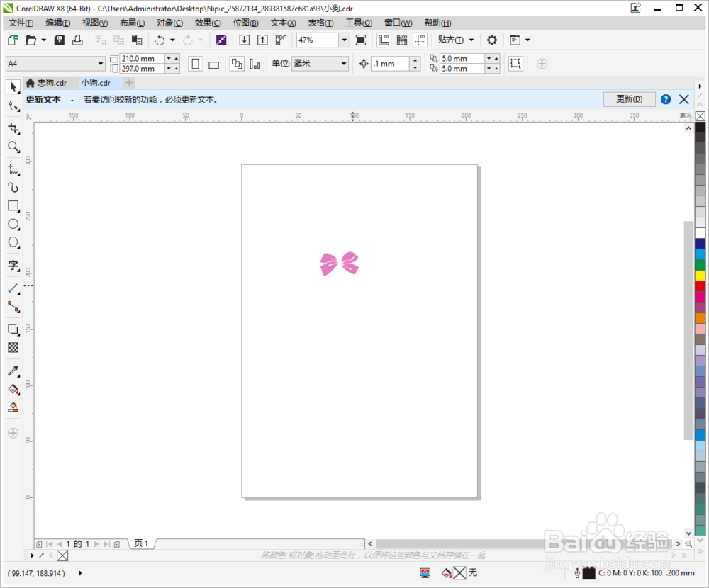Screen dimensions: 709x588
Task: Open the toolbox quick customize button
Action: pos(13,433)
